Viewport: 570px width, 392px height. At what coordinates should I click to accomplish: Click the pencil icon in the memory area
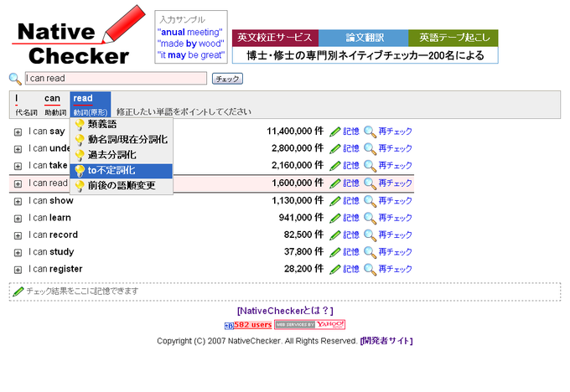tap(18, 291)
